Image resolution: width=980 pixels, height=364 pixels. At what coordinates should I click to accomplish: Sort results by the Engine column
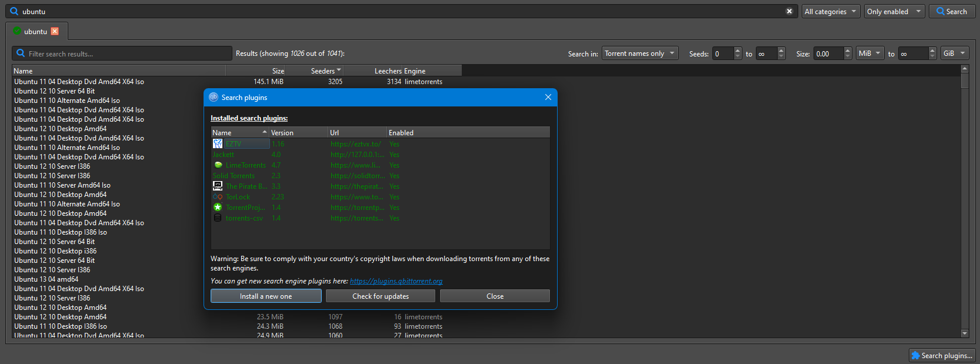[x=432, y=71]
